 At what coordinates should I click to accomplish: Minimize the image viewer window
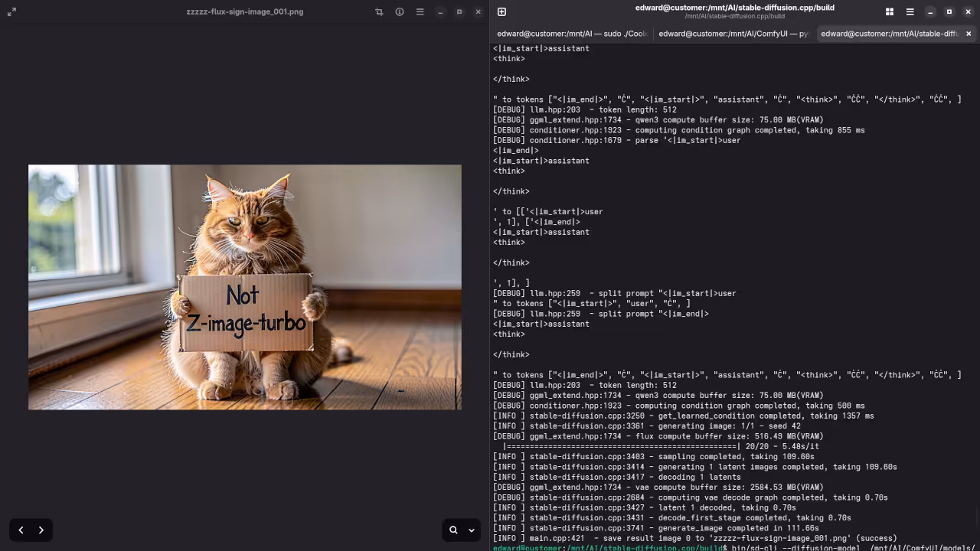click(x=440, y=11)
